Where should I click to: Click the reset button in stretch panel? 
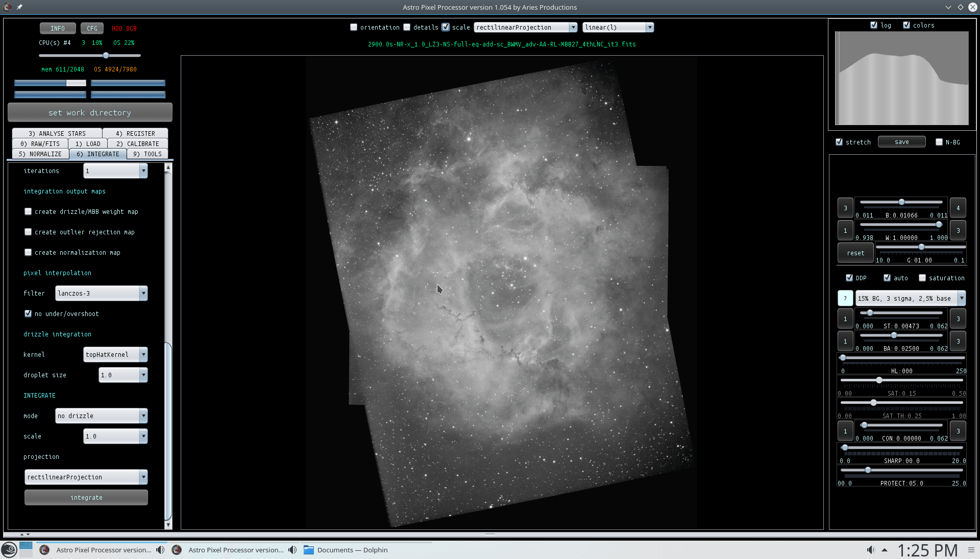[855, 253]
